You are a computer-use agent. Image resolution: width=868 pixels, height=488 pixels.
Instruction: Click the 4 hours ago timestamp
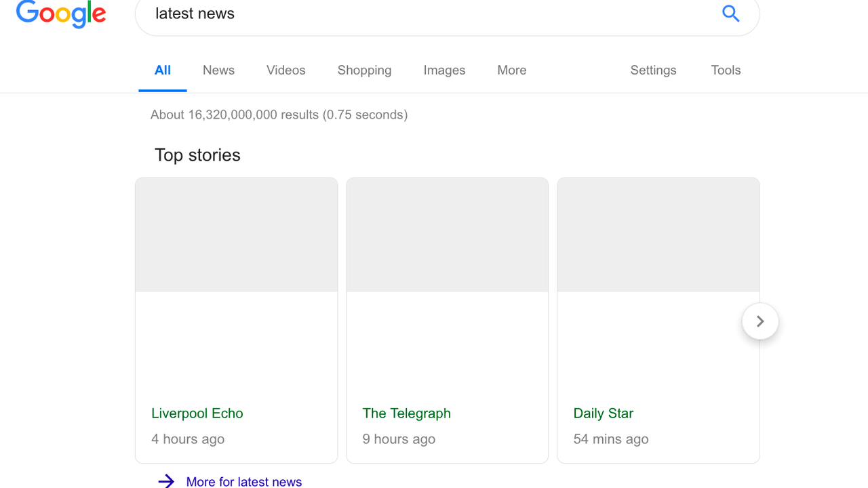[188, 439]
